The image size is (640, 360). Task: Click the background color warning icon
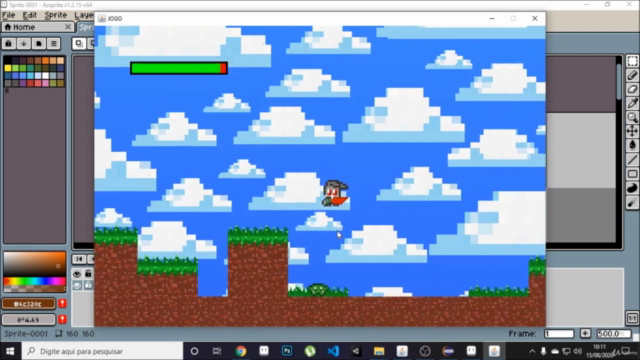[62, 319]
